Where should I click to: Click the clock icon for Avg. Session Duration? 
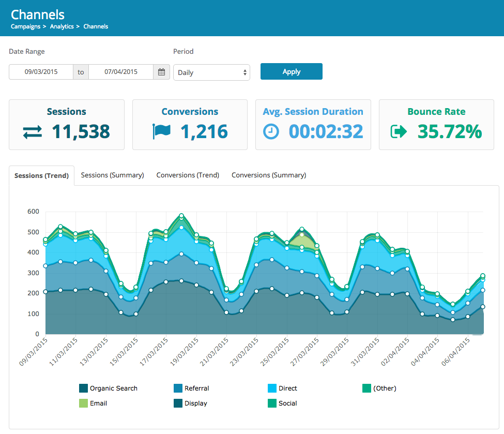click(271, 132)
